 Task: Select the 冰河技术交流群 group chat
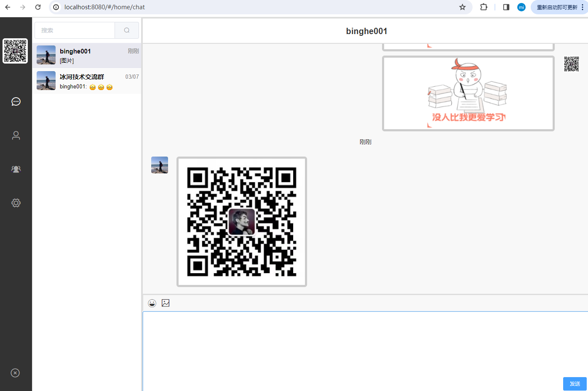click(x=87, y=81)
